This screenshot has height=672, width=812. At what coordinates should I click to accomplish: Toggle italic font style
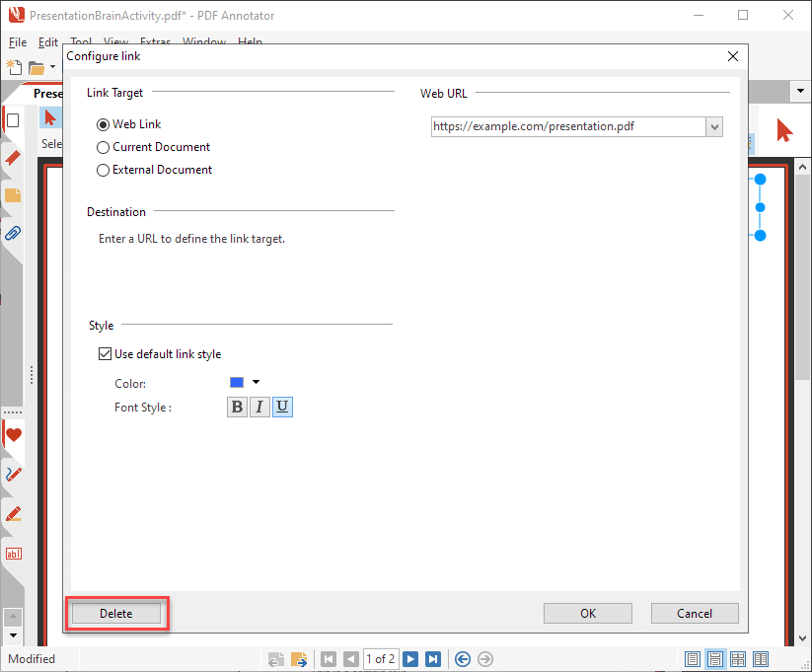[x=259, y=407]
